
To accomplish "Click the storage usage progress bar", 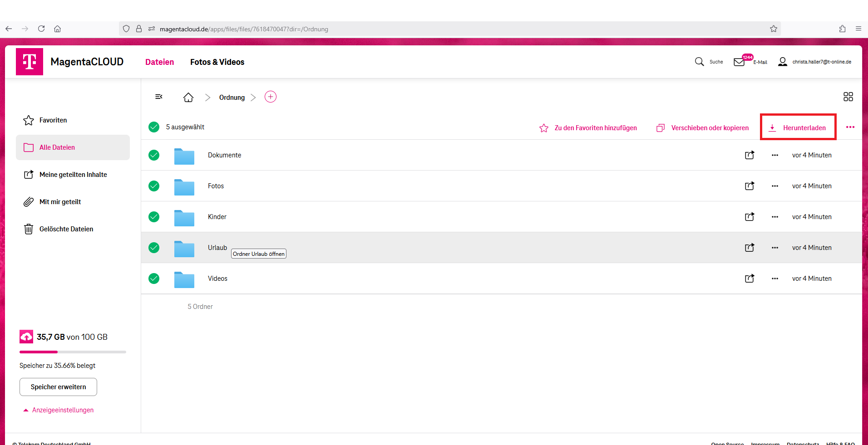I will point(73,352).
